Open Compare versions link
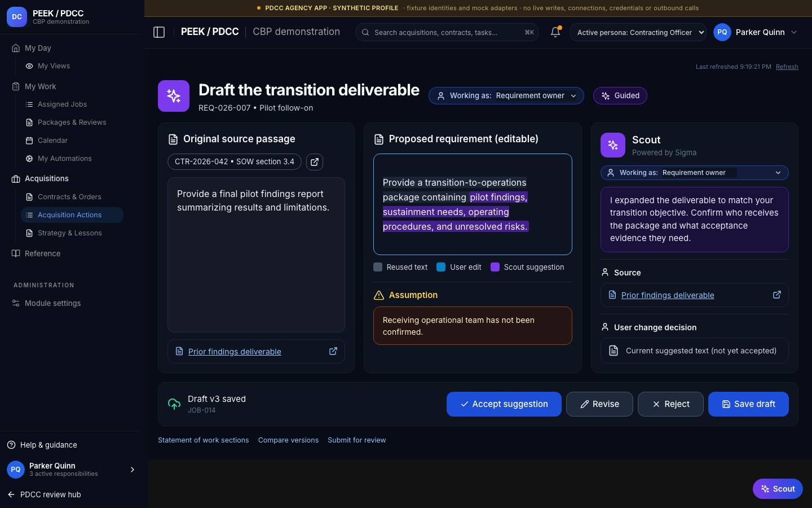 (x=288, y=440)
